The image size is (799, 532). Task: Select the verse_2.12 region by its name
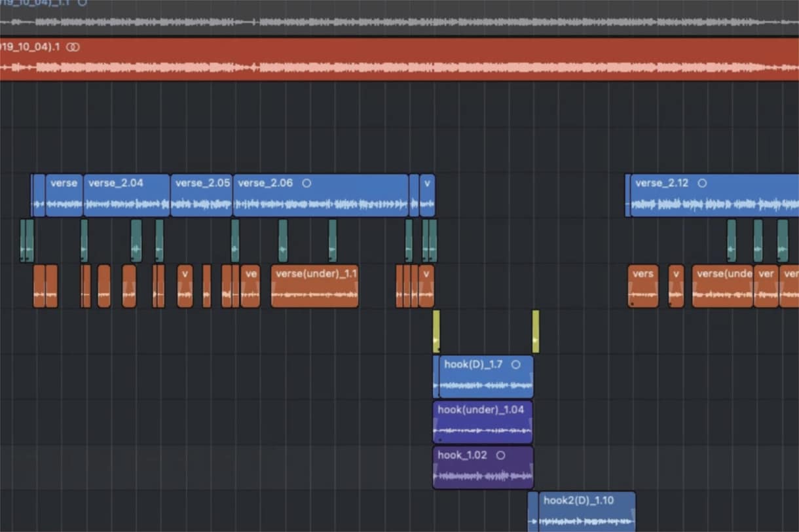point(661,183)
